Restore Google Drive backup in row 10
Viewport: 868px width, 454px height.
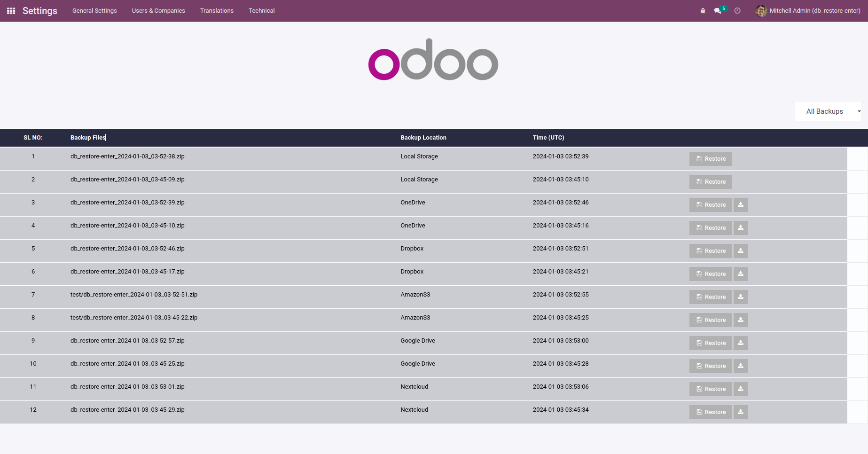coord(711,366)
